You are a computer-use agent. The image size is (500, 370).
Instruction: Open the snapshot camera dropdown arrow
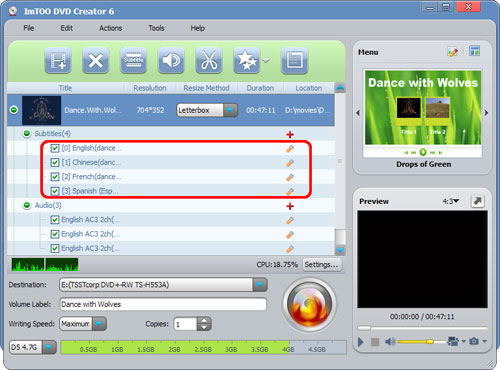pyautogui.click(x=485, y=341)
